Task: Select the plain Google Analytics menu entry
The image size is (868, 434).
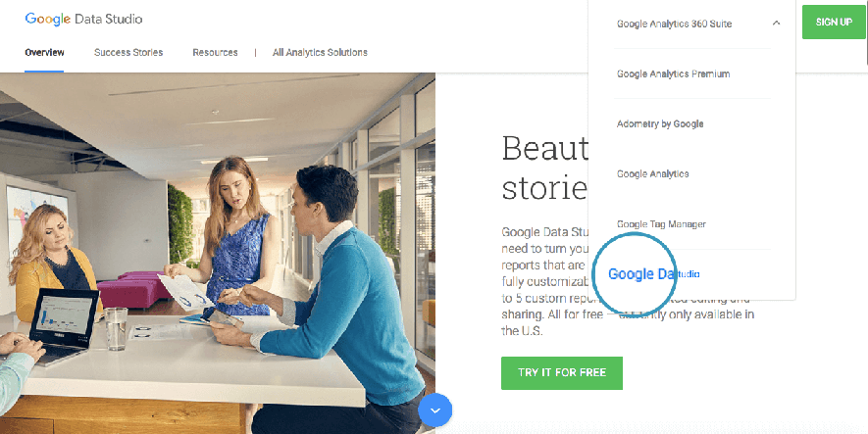Action: pos(652,174)
